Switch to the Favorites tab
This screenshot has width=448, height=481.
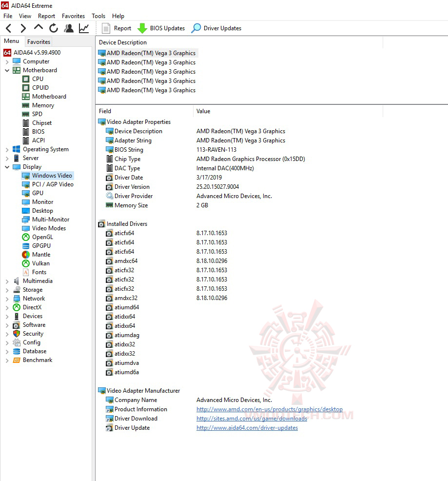coord(39,41)
